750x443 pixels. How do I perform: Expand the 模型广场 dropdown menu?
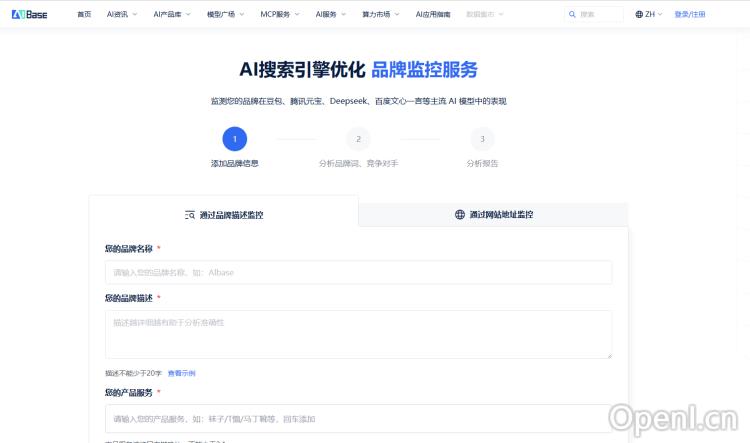coord(226,14)
